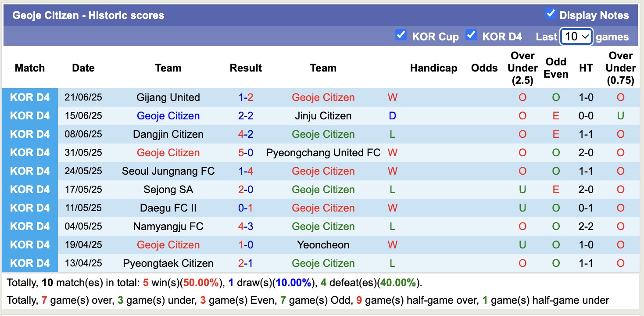Disable the KOR D4 filter checkbox
This screenshot has height=316, width=644.
click(471, 35)
